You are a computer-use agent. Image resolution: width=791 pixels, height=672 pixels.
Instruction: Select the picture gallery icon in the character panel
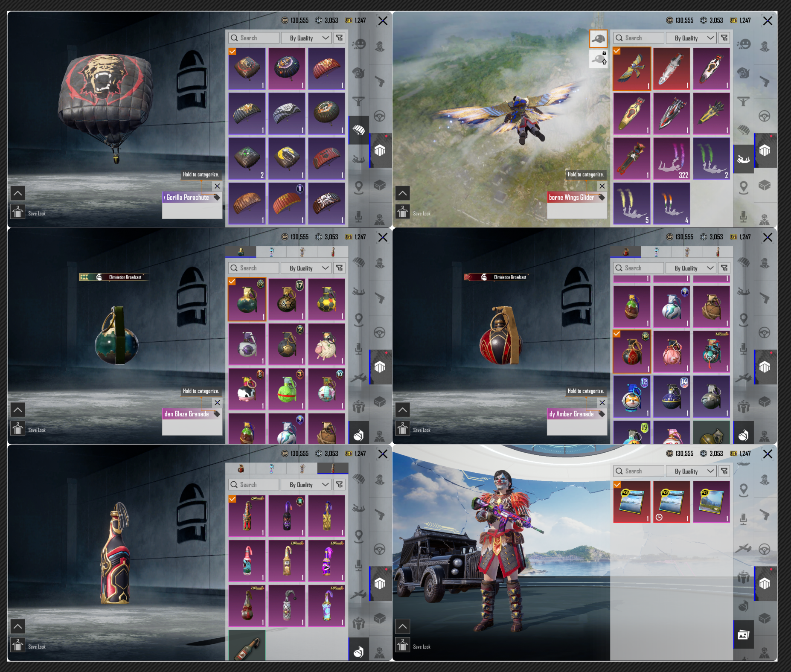(743, 635)
